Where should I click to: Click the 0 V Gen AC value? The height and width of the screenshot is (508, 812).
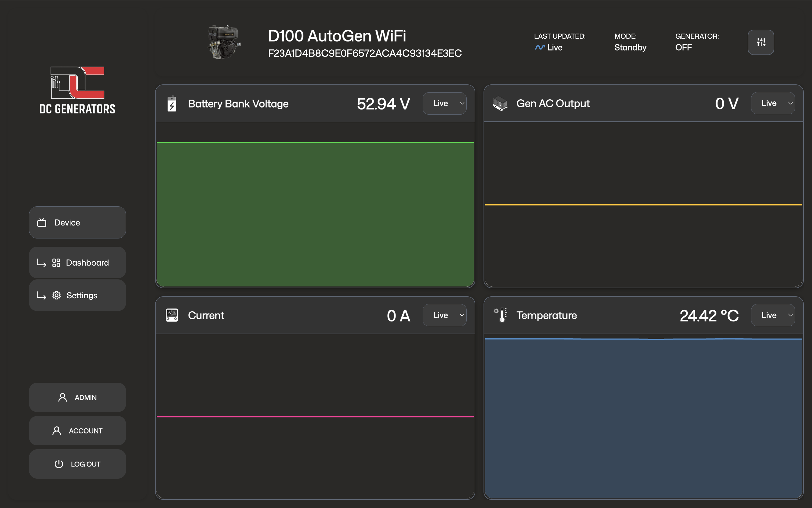click(x=727, y=104)
